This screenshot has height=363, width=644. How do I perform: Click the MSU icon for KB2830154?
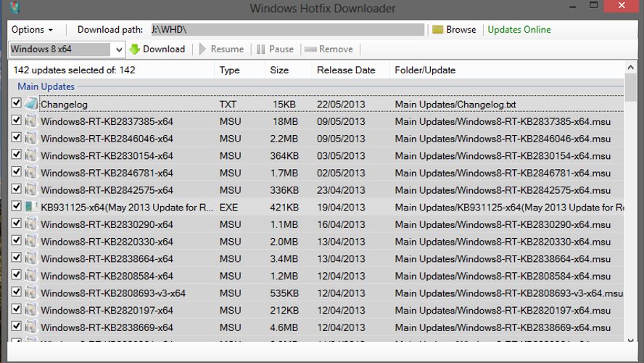pyautogui.click(x=30, y=155)
